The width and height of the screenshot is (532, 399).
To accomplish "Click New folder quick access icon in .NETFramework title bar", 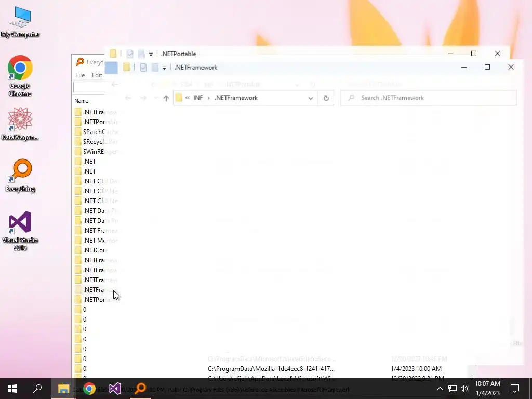I will coord(155,68).
